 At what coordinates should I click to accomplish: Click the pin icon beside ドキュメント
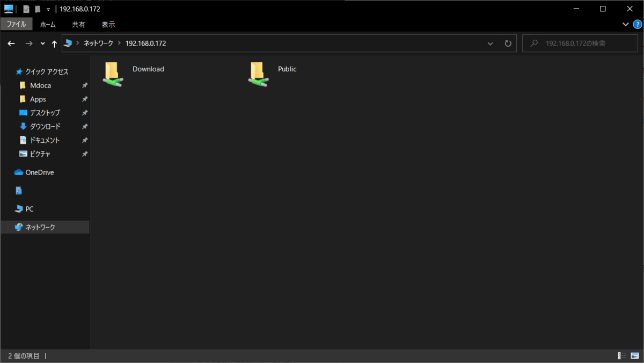84,141
